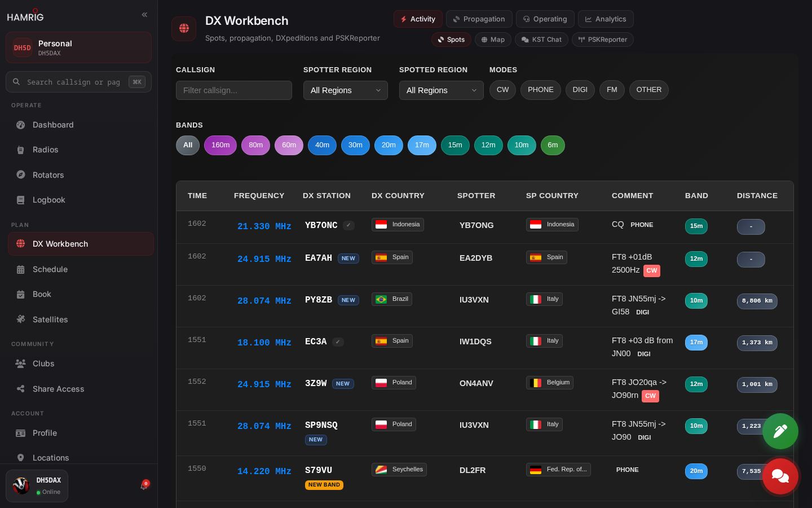Select the purple 160m band chip
The height and width of the screenshot is (508, 812).
click(220, 145)
